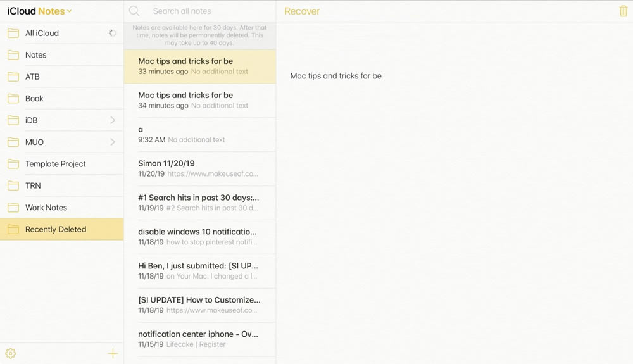Expand the MUO folder chevron
The height and width of the screenshot is (364, 633).
113,142
